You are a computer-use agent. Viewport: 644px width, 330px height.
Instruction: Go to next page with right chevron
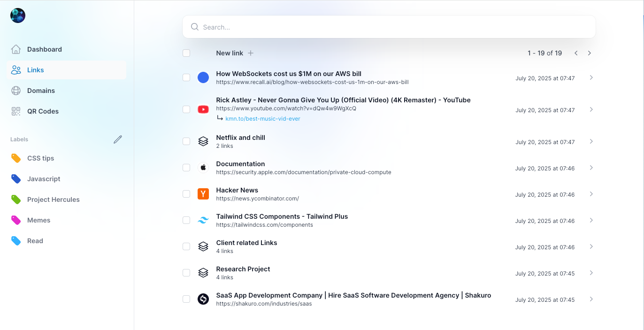click(589, 53)
